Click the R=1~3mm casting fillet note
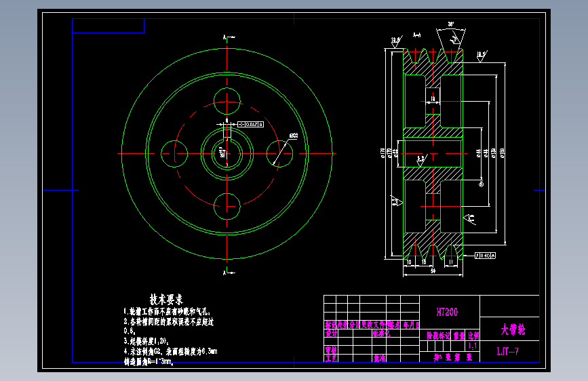This screenshot has height=381, width=588. pyautogui.click(x=149, y=362)
